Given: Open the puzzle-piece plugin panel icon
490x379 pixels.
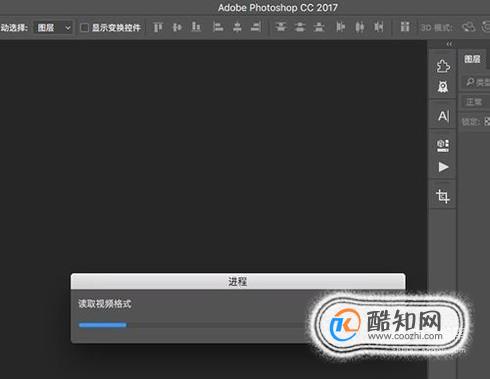Looking at the screenshot, I should point(443,66).
